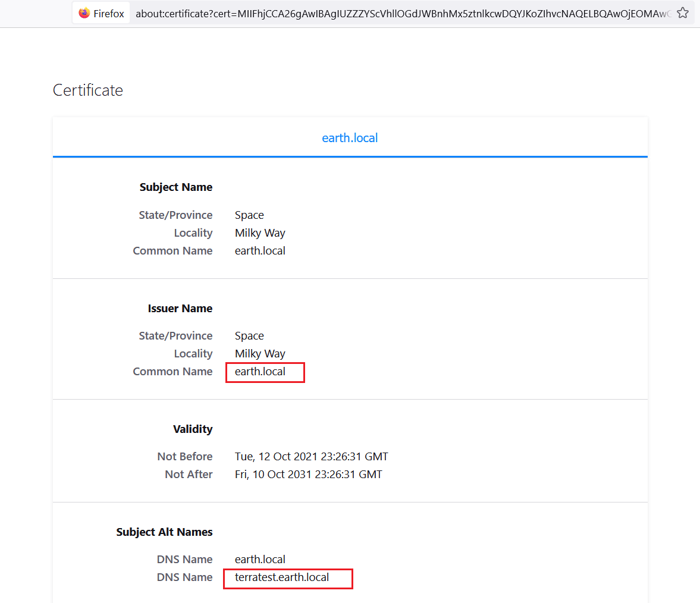Click the Firefox identity label beside the logo
Image resolution: width=700 pixels, height=603 pixels.
pyautogui.click(x=109, y=13)
